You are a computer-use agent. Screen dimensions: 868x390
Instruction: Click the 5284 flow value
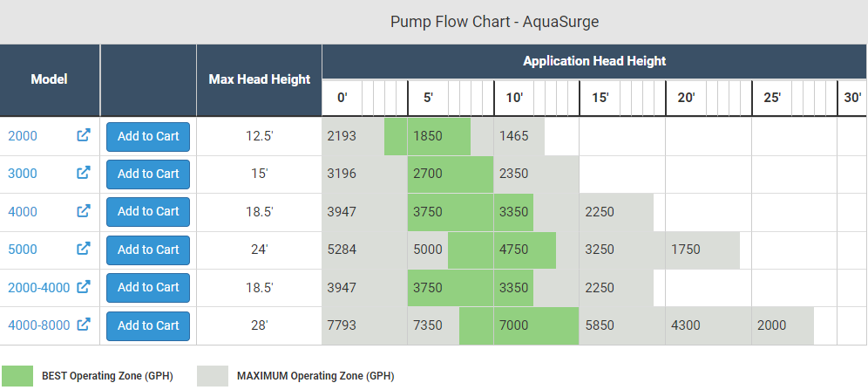click(x=342, y=250)
